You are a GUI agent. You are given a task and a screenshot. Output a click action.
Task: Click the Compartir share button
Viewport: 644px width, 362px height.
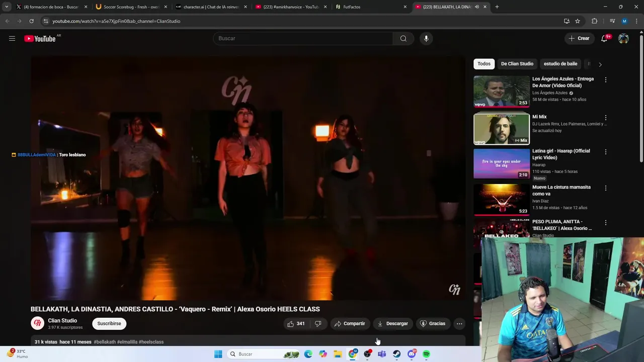tap(350, 324)
